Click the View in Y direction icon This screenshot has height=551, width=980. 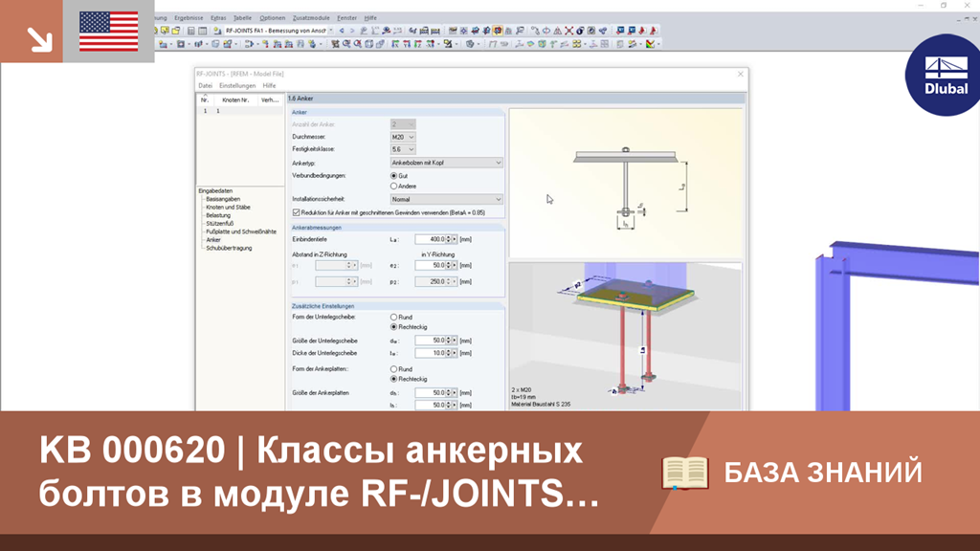click(x=407, y=44)
